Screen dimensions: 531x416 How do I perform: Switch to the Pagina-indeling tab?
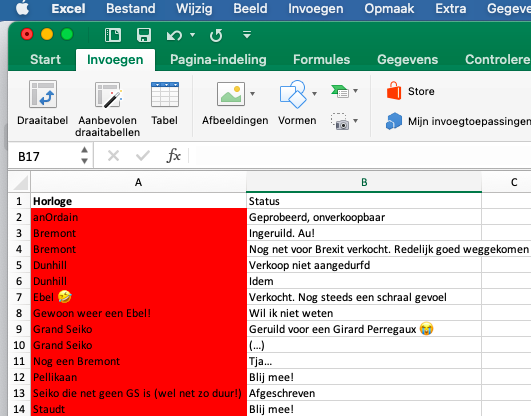(218, 60)
